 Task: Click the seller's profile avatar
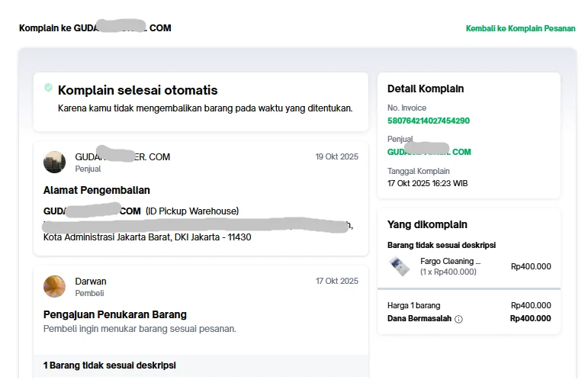(x=54, y=162)
